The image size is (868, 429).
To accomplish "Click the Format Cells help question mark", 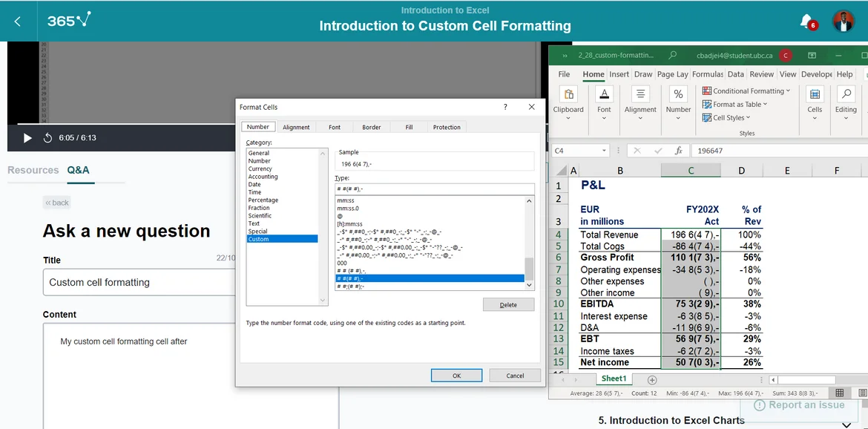I will pos(505,107).
